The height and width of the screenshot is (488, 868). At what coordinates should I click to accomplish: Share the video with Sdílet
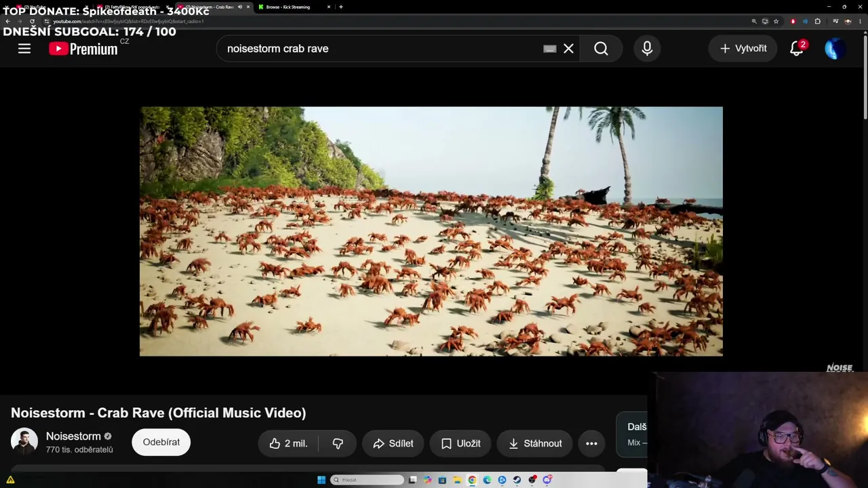click(393, 443)
